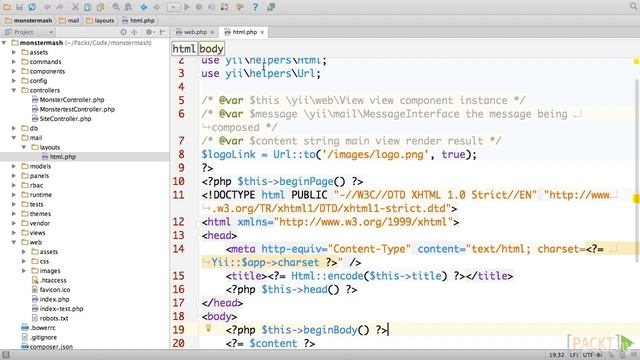Click the Cut scissors icon
The image size is (640, 360).
tap(75, 7)
